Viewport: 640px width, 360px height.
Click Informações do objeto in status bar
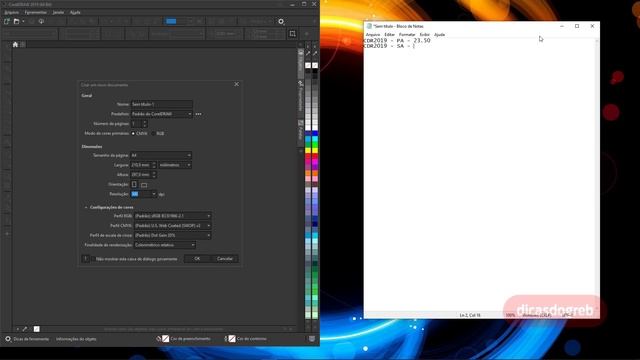pyautogui.click(x=76, y=339)
